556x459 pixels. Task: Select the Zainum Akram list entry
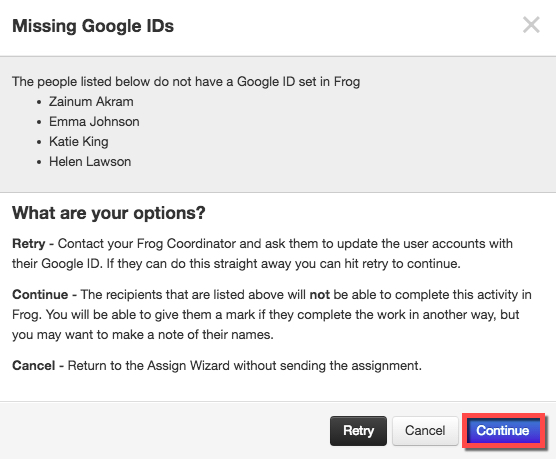pyautogui.click(x=91, y=102)
